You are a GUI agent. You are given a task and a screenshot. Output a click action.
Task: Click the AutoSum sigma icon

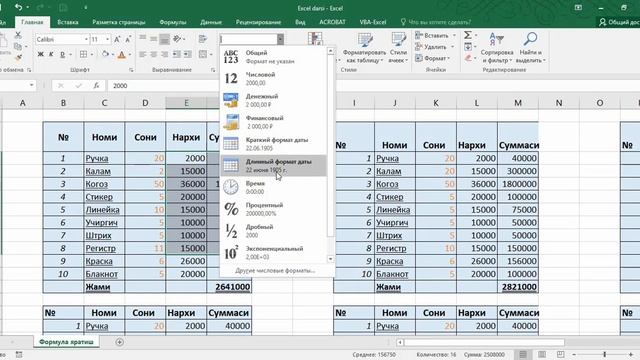pos(468,35)
